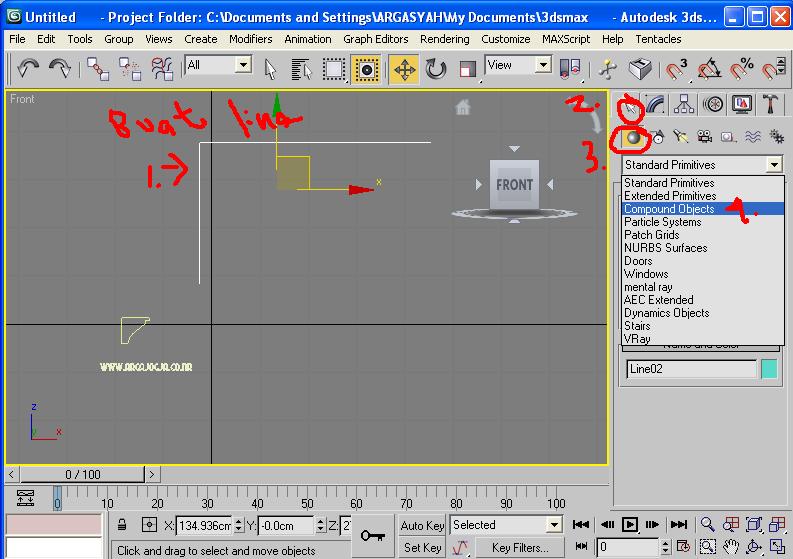
Task: Click the Go to End button
Action: [678, 525]
